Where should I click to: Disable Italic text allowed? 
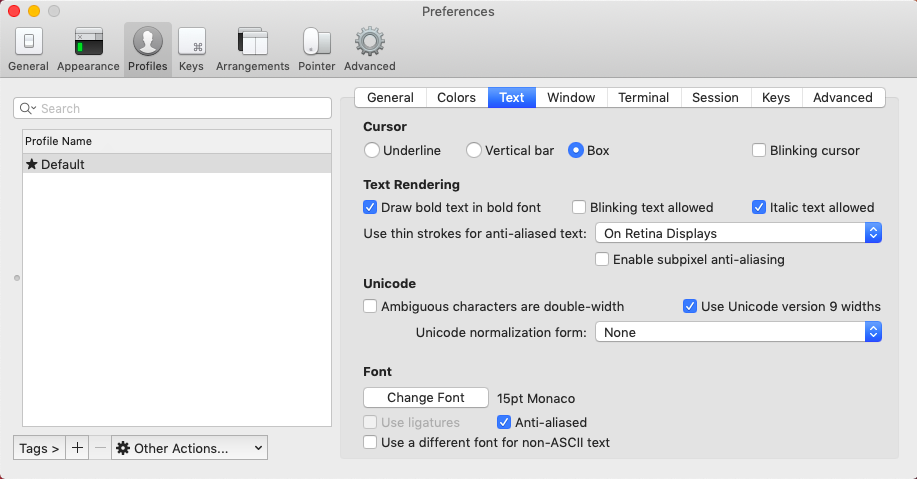pos(760,207)
